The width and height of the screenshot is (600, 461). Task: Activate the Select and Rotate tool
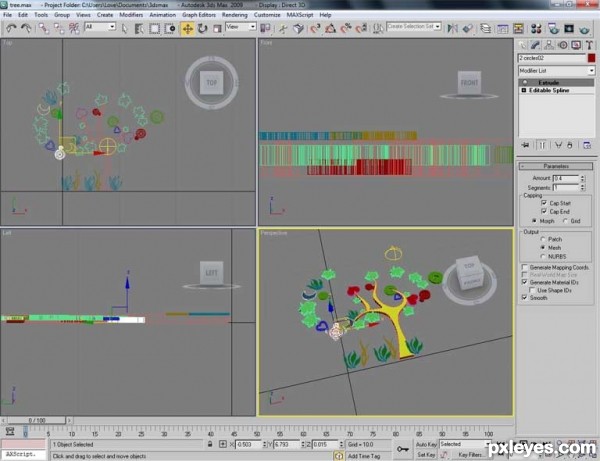[202, 29]
